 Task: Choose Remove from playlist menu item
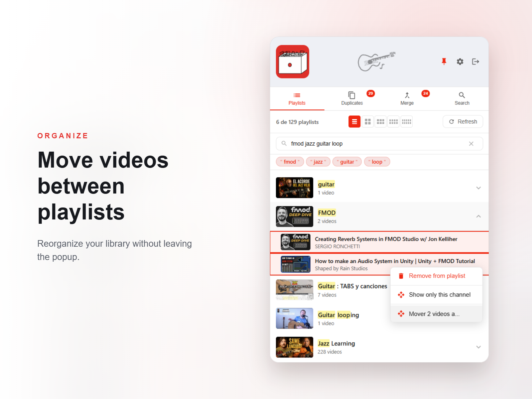[x=437, y=276]
